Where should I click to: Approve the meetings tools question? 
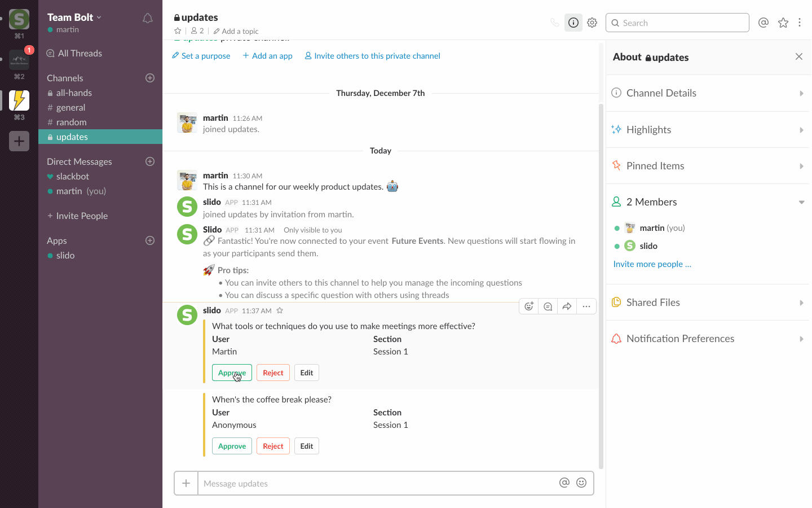(232, 373)
